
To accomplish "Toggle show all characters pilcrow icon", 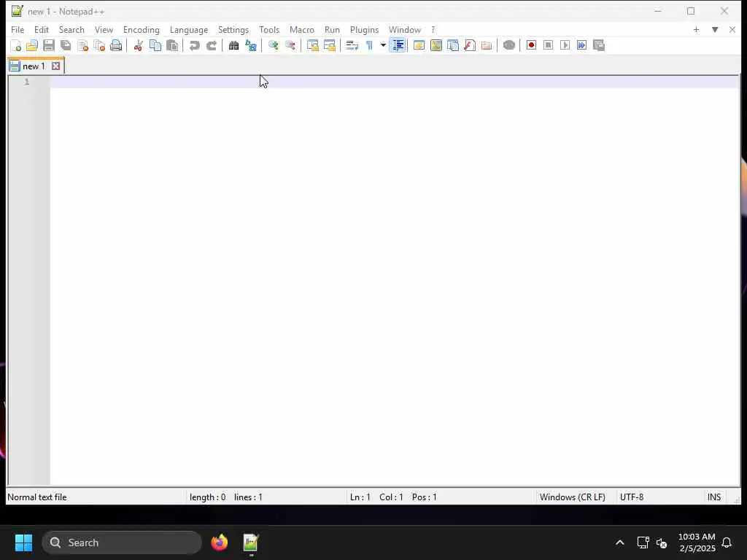I will tap(369, 45).
